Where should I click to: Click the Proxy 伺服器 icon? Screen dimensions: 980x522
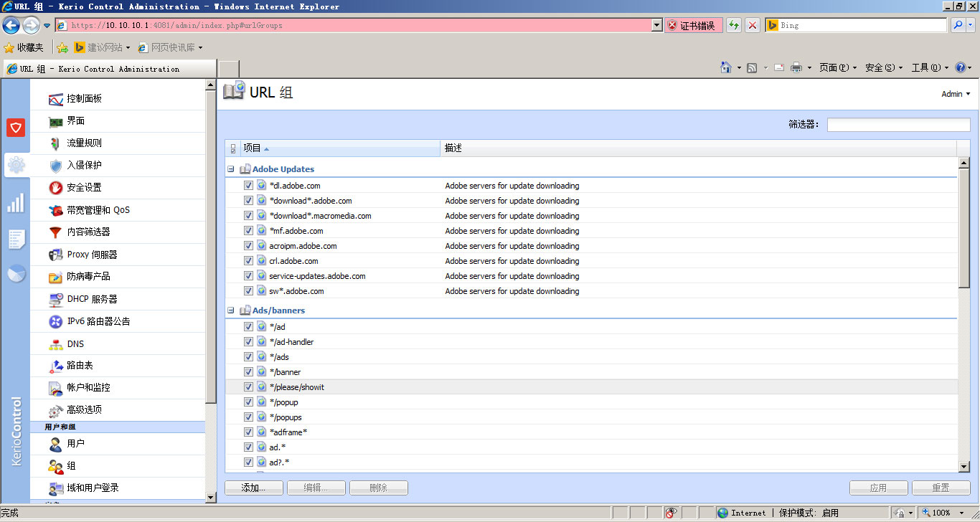point(56,255)
